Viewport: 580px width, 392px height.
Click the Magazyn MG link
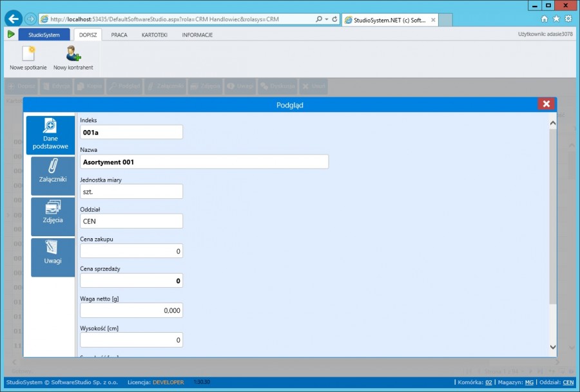click(528, 382)
